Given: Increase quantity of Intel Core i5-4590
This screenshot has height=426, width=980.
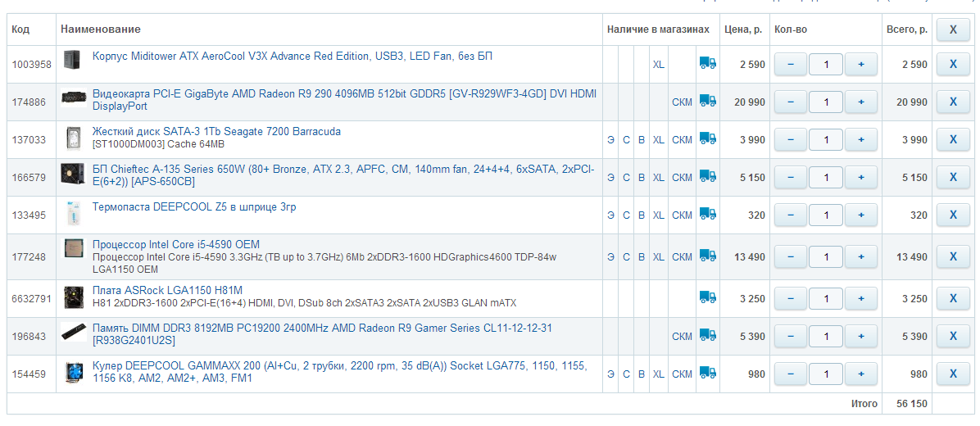Looking at the screenshot, I should coord(861,256).
